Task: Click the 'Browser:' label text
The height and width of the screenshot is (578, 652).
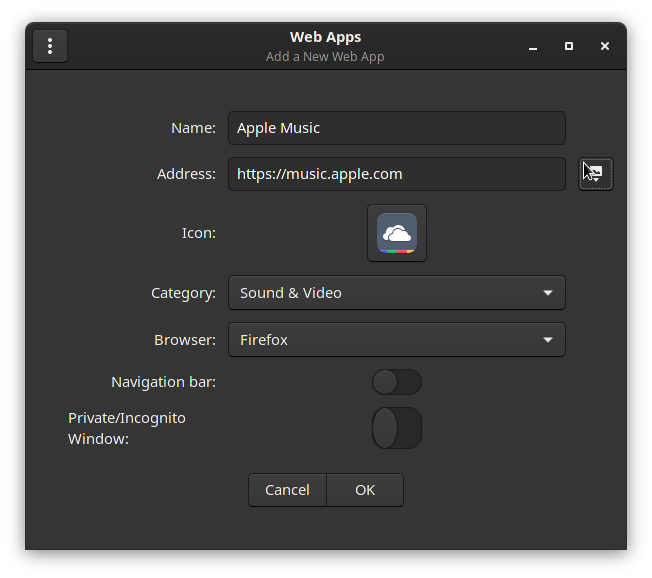Action: (185, 340)
